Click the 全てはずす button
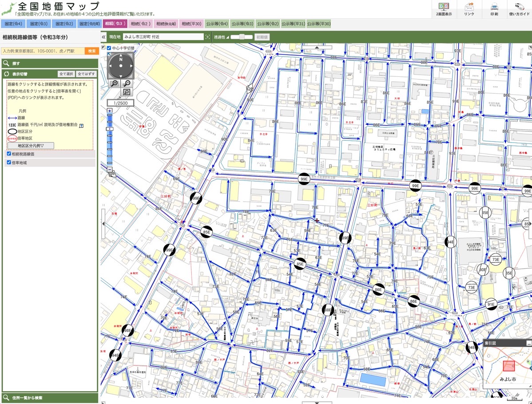 (x=86, y=74)
